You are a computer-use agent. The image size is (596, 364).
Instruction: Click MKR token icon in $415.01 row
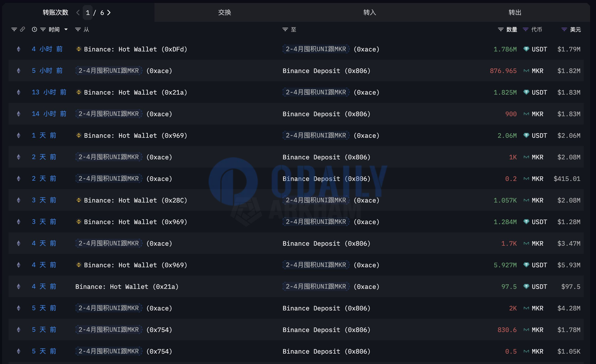tap(526, 179)
